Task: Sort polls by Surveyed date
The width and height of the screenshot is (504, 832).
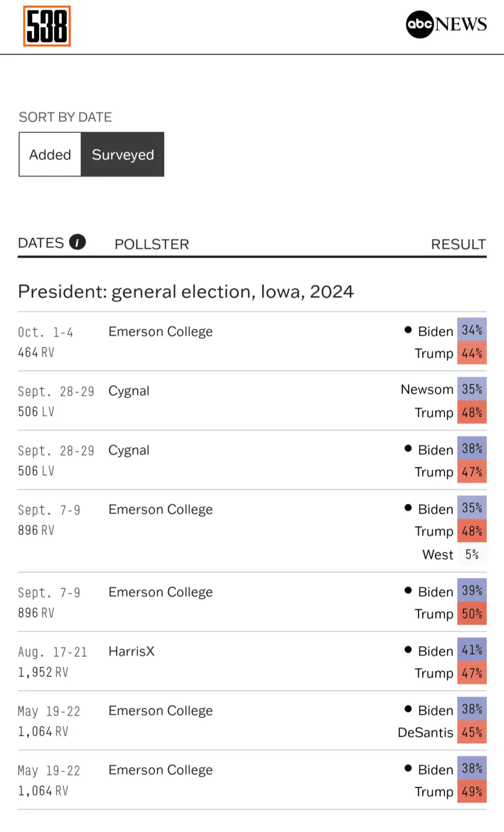Action: pyautogui.click(x=123, y=154)
